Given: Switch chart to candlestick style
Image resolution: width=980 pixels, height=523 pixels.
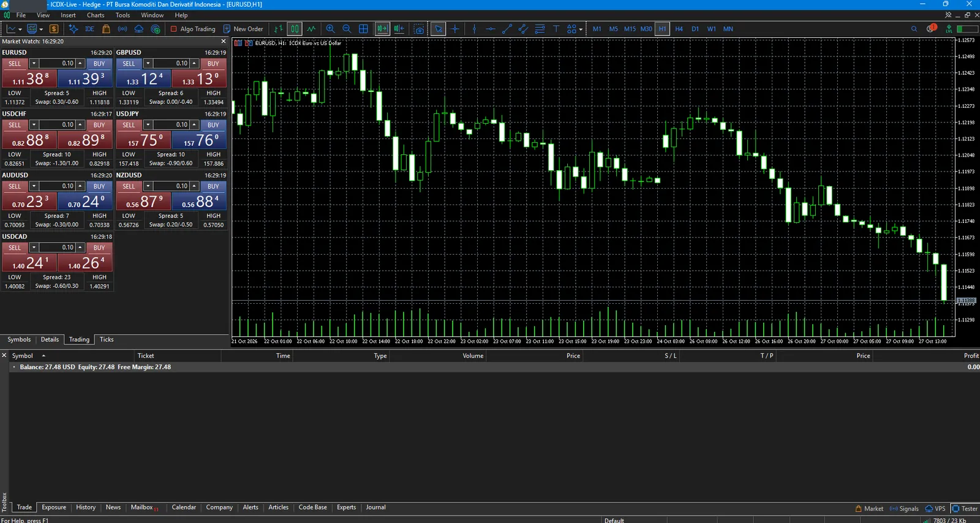Looking at the screenshot, I should 295,29.
